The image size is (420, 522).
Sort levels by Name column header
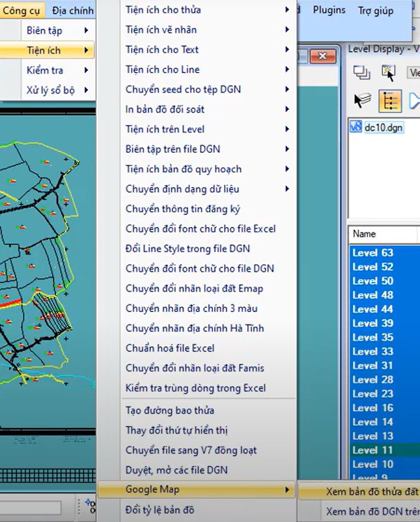click(x=383, y=234)
